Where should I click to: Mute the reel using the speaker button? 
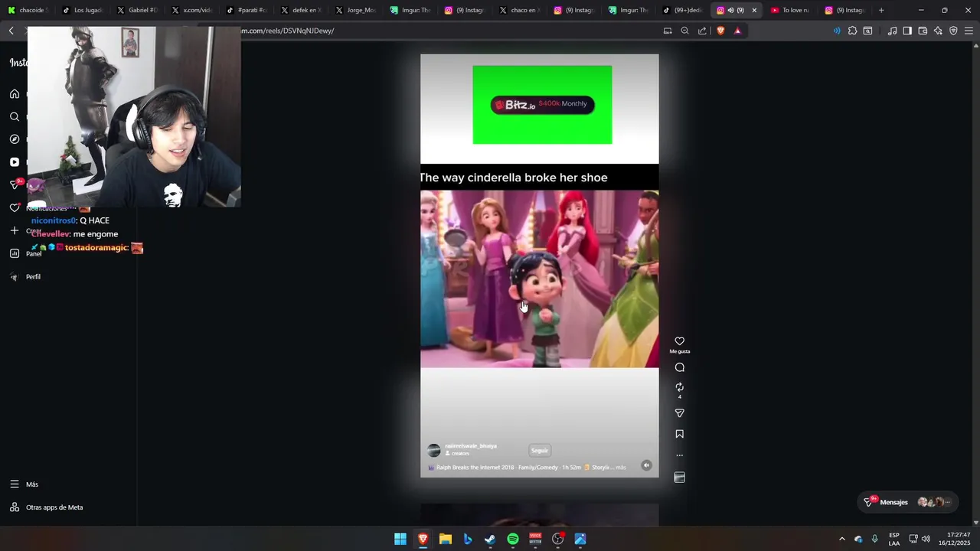tap(646, 465)
